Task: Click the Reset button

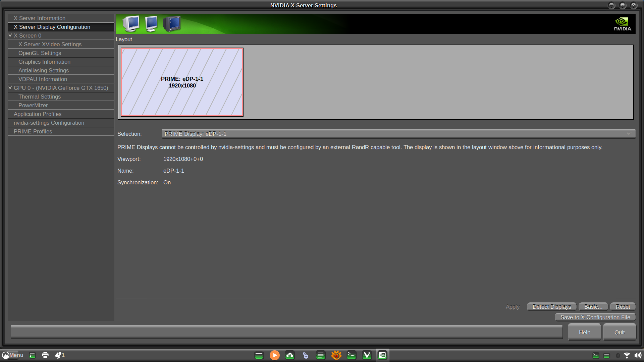Action: 623,307
